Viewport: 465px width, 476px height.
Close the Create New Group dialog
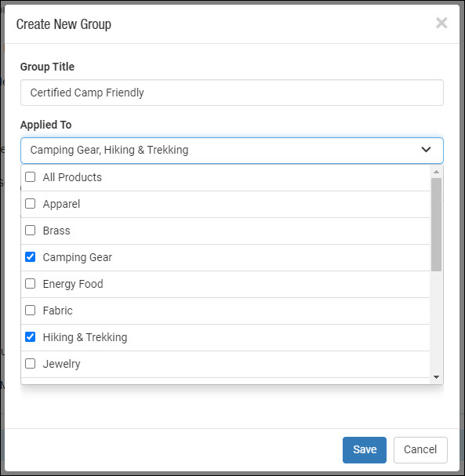click(441, 23)
